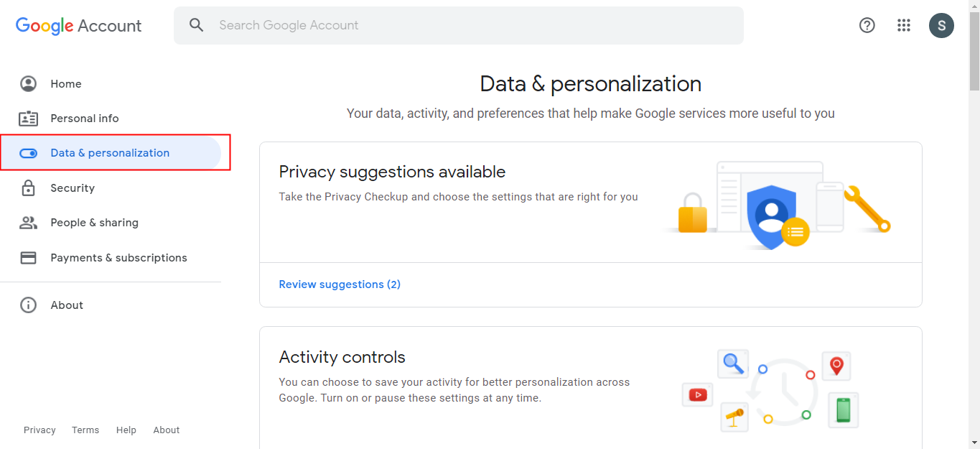
Task: Click the Home person icon in sidebar
Action: 28,84
